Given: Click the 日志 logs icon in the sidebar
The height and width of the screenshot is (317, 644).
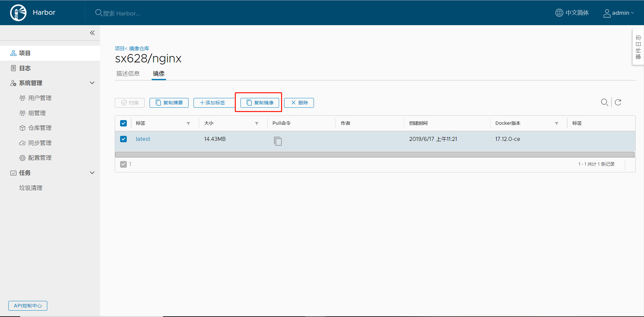Looking at the screenshot, I should tap(13, 68).
